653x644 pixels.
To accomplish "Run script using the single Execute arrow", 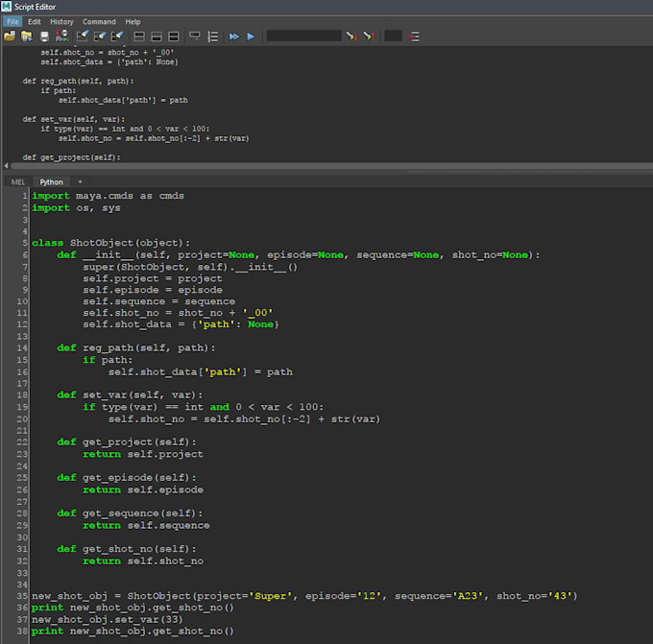I will (251, 36).
